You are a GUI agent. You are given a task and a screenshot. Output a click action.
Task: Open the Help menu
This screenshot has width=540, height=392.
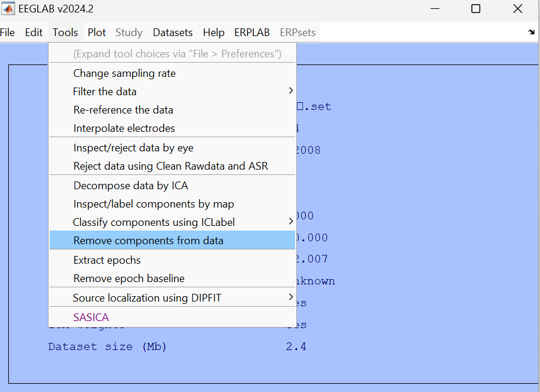pos(214,33)
